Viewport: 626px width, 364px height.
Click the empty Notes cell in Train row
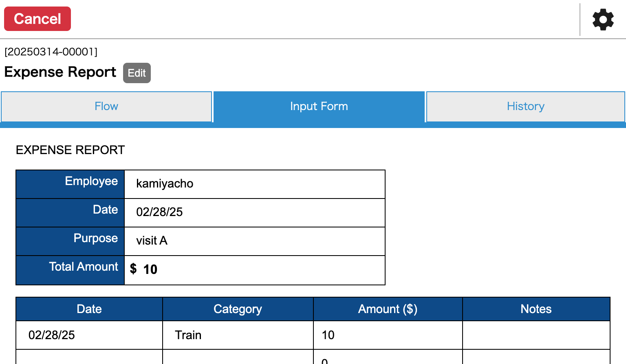pyautogui.click(x=536, y=335)
